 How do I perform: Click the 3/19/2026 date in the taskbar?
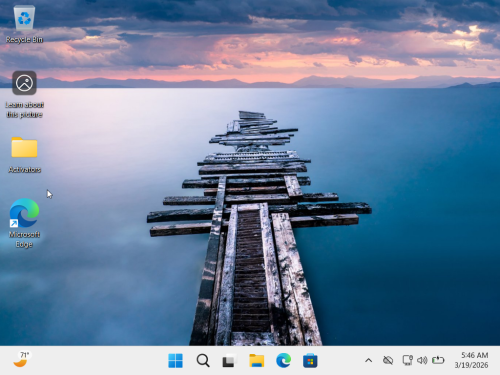pos(471,365)
